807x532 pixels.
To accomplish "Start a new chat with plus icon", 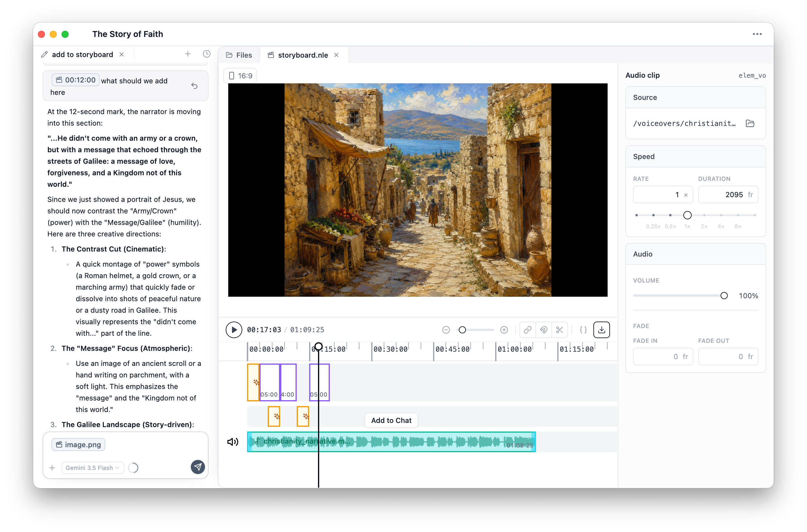I will 188,54.
